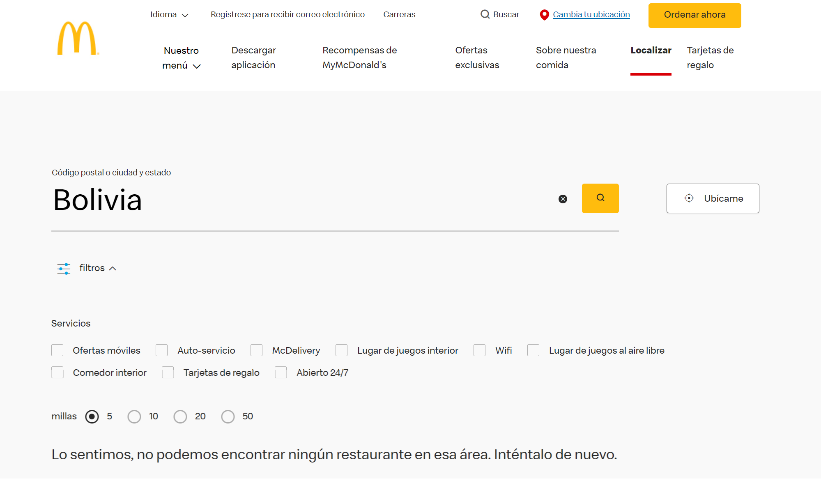Click the Ordenar ahora button

point(695,15)
